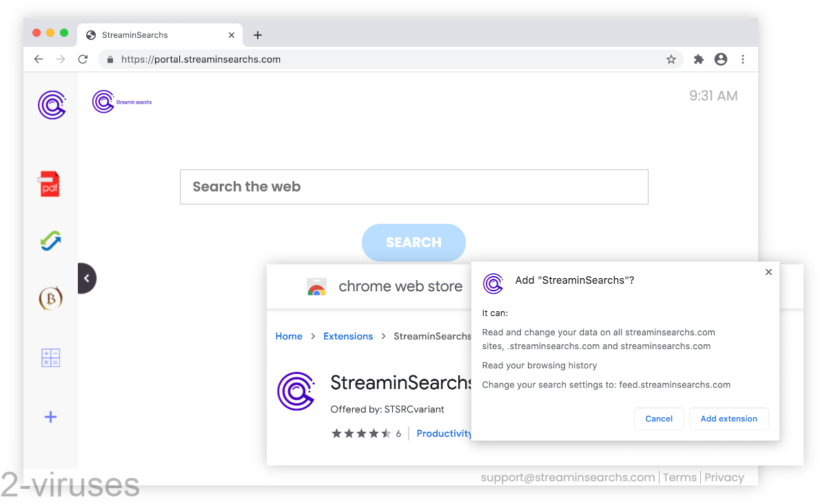
Task: Click the Search the web input field
Action: pyautogui.click(x=413, y=187)
